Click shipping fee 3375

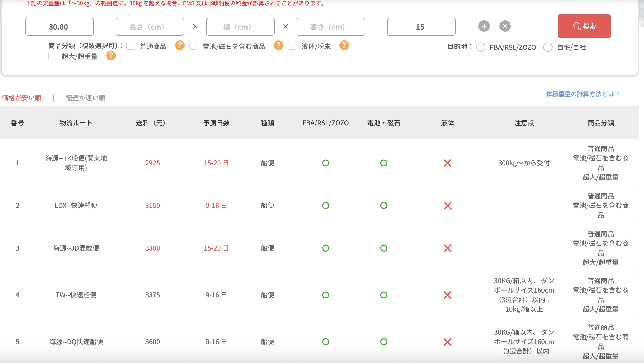[153, 295]
